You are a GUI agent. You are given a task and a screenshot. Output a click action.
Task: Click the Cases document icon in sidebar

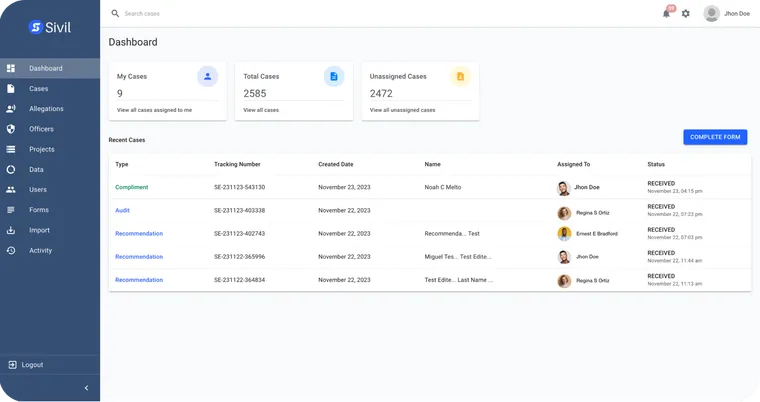11,89
